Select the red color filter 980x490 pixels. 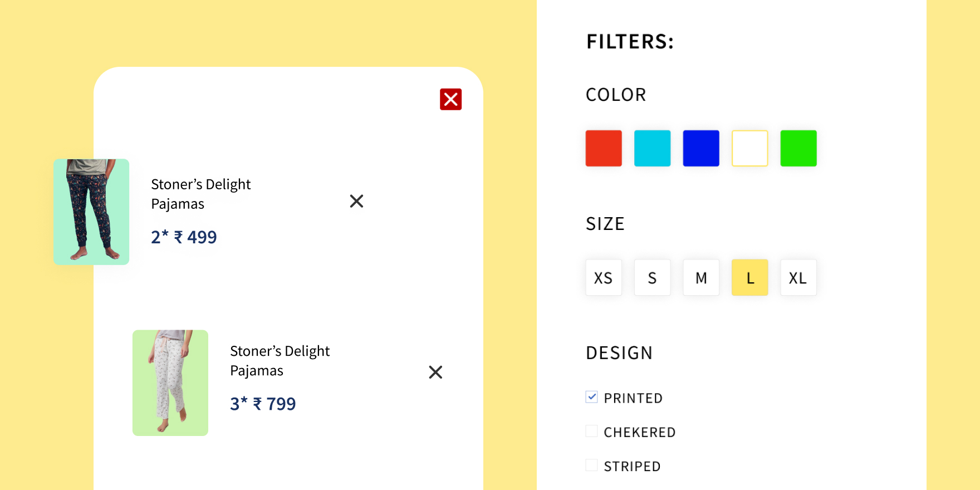(x=604, y=148)
